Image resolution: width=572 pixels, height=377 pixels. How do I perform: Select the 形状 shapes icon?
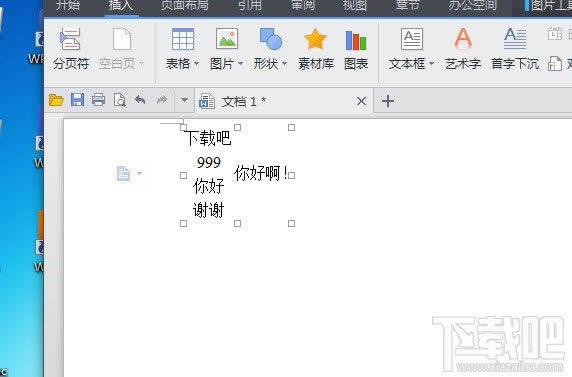point(270,39)
